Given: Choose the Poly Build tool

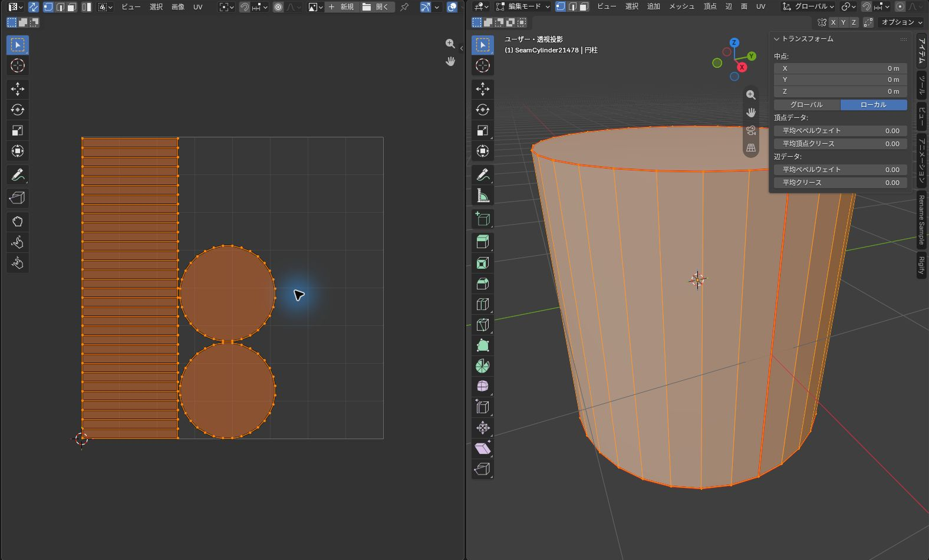Looking at the screenshot, I should pos(483,345).
